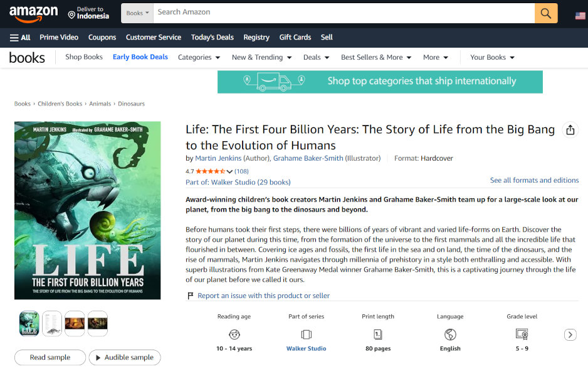The width and height of the screenshot is (588, 369).
Task: Click the Read sample button
Action: (50, 357)
